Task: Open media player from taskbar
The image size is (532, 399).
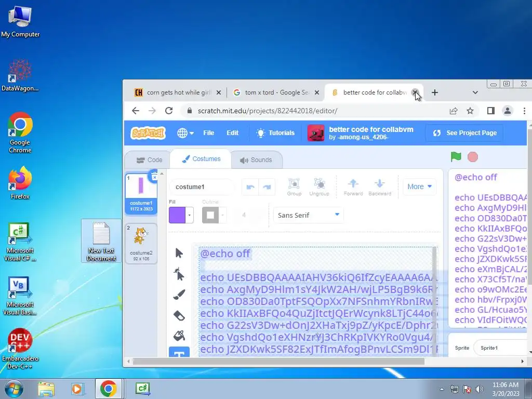Action: [77, 389]
